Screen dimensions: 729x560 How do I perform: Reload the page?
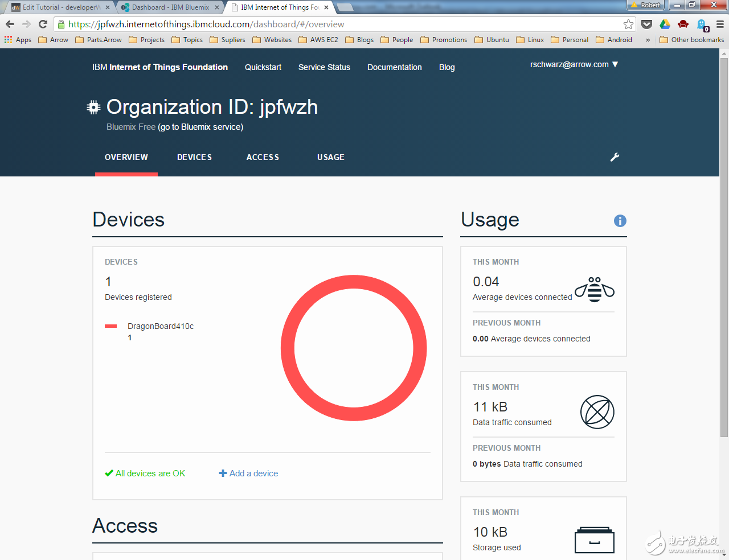tap(43, 24)
